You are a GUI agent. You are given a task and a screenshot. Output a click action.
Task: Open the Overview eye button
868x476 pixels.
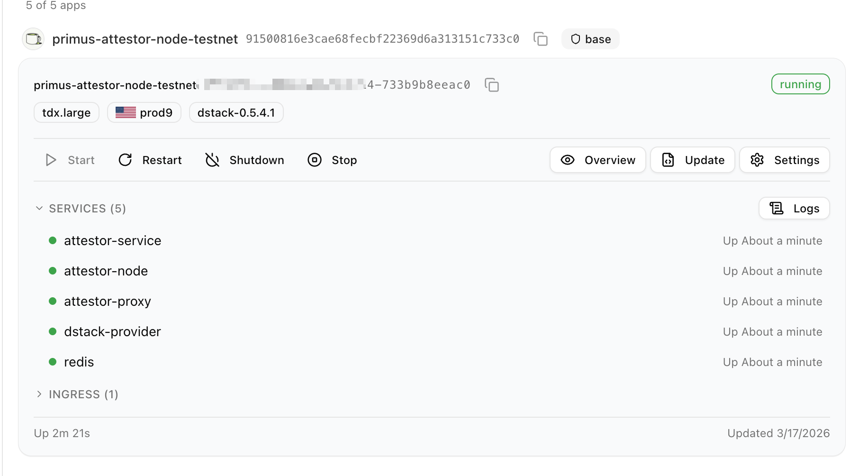tap(598, 160)
